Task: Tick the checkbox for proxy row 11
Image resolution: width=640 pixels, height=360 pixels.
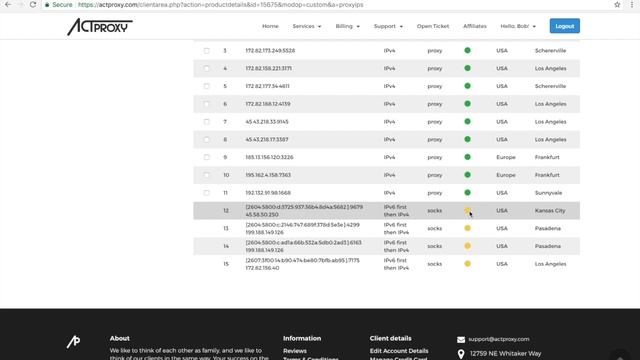Action: click(207, 193)
